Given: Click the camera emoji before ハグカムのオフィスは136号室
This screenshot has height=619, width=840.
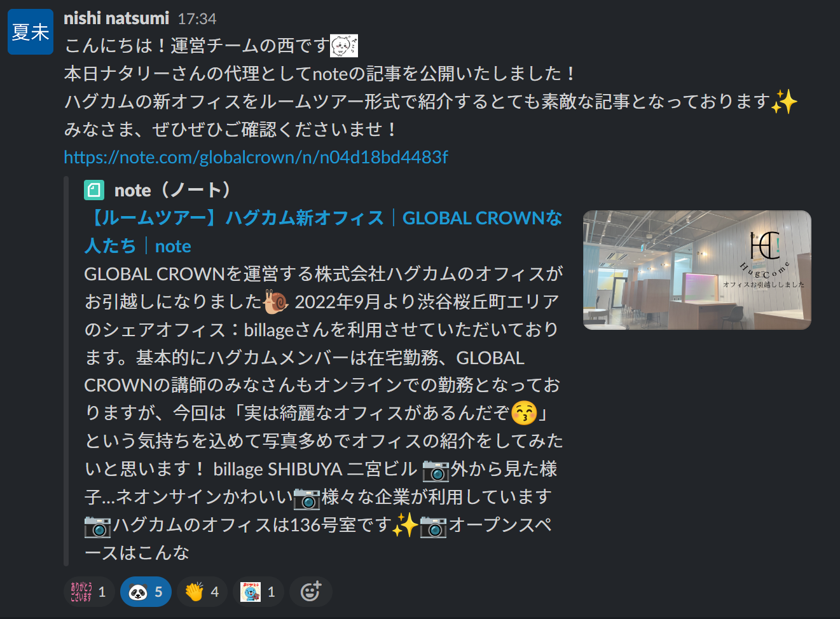Looking at the screenshot, I should pyautogui.click(x=98, y=526).
